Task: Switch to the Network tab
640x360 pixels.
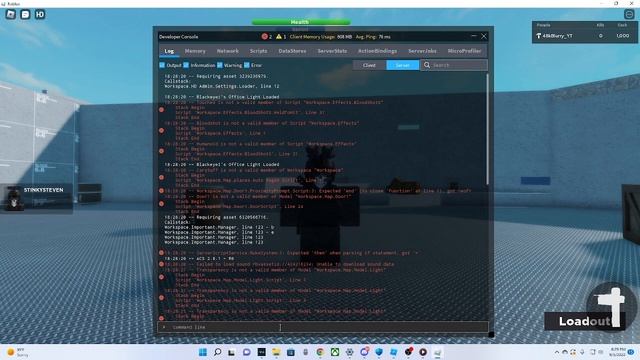Action: pyautogui.click(x=227, y=51)
